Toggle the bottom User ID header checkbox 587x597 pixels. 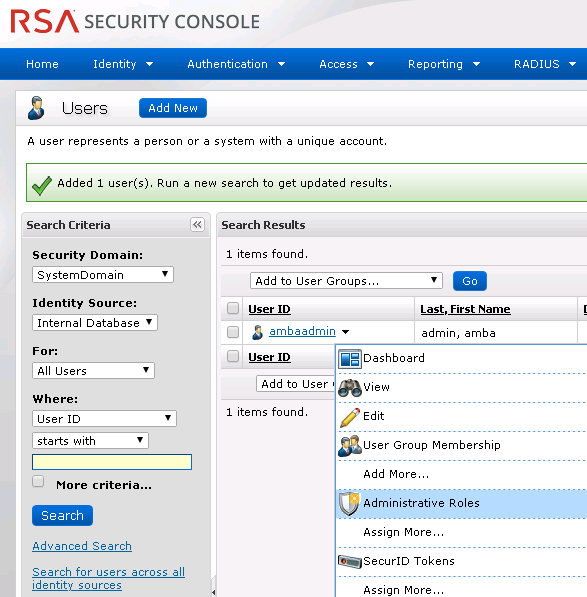(x=233, y=356)
